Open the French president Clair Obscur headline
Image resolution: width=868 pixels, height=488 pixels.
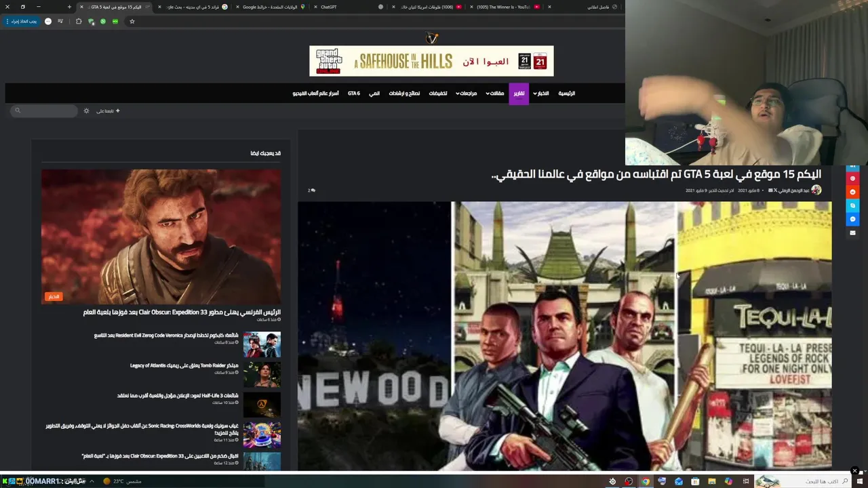pos(182,312)
